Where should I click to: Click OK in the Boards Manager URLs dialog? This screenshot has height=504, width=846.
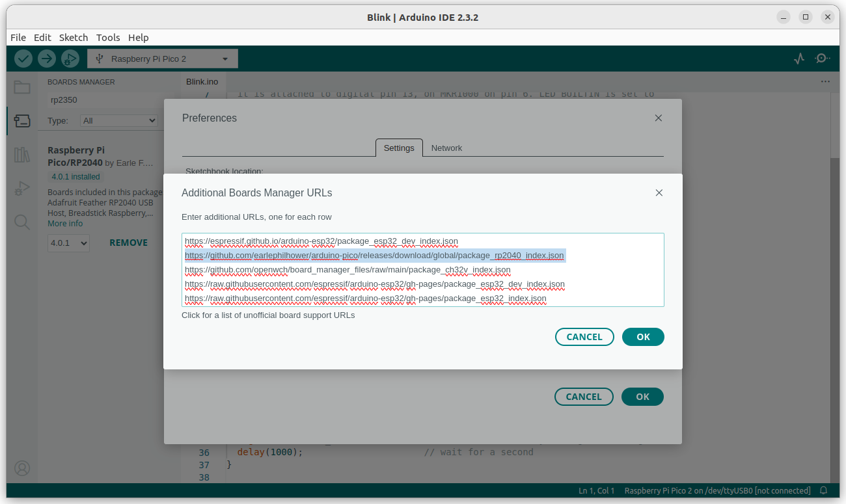click(643, 337)
